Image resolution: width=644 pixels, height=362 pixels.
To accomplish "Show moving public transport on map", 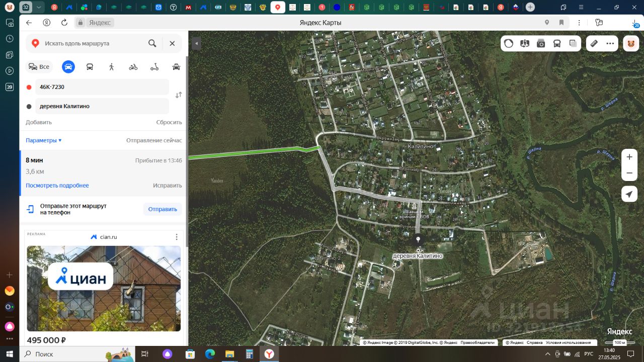I will [x=557, y=43].
